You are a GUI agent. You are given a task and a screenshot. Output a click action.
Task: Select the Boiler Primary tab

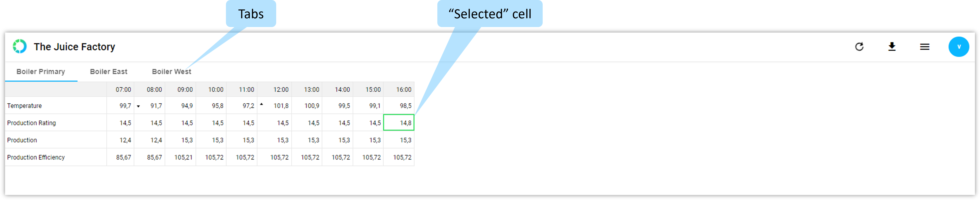(41, 72)
